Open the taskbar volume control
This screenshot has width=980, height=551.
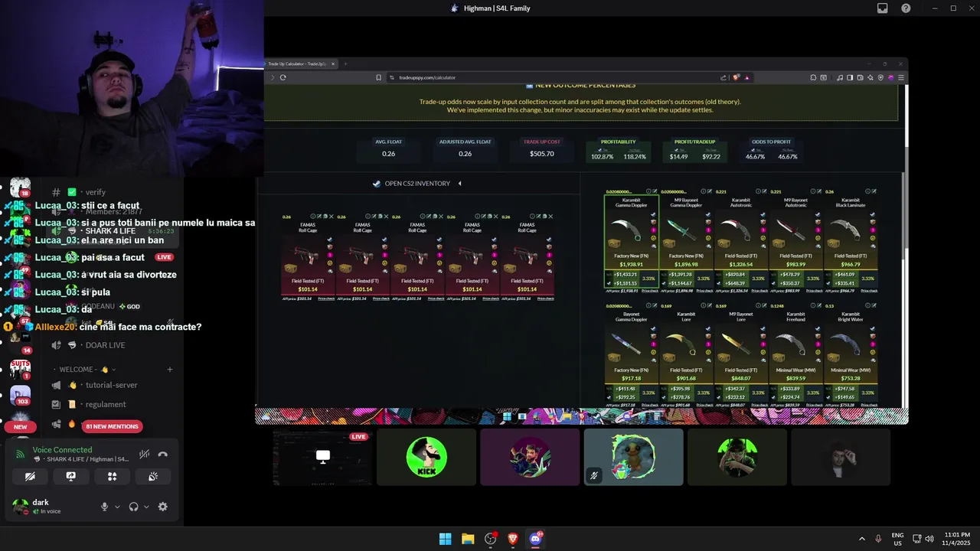pos(929,539)
